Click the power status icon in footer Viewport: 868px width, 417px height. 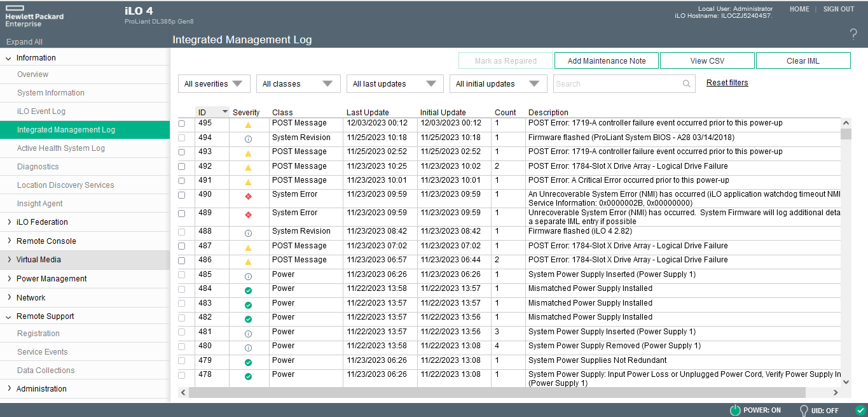click(734, 410)
